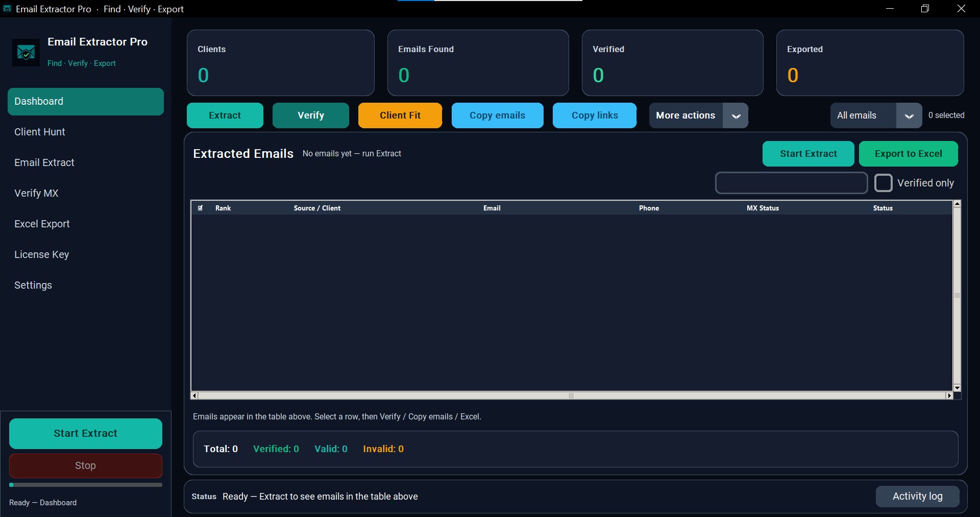Click the table scrollbar up arrow
The image size is (980, 517).
[x=957, y=204]
